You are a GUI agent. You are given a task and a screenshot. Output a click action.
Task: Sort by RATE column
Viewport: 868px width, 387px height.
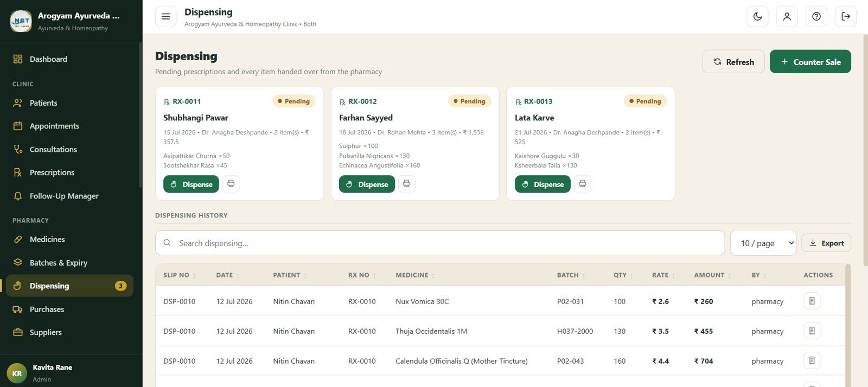click(x=663, y=275)
